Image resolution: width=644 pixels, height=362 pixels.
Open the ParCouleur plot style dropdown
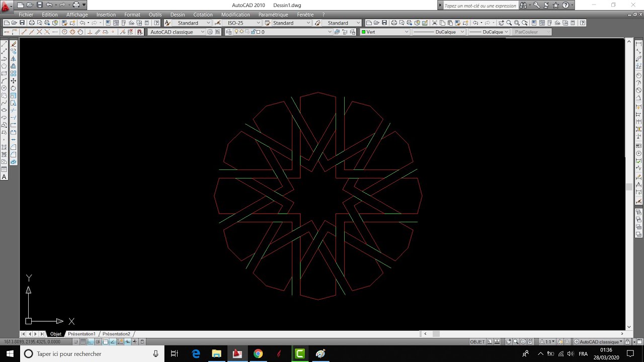[x=531, y=32]
